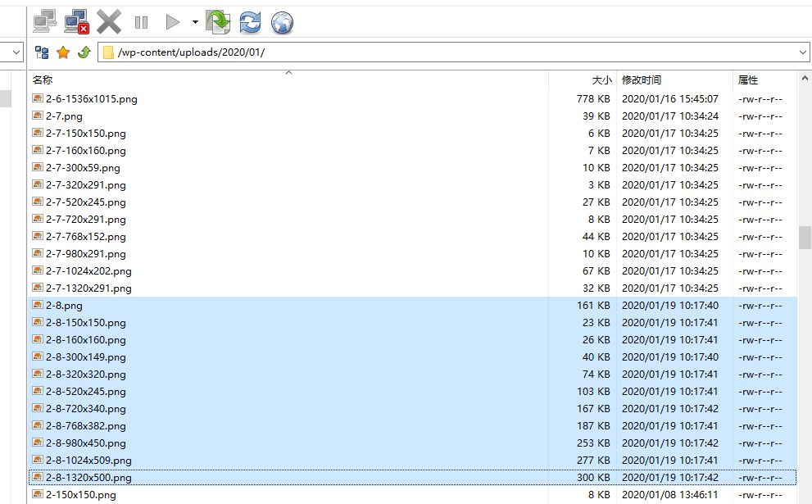The height and width of the screenshot is (504, 812).
Task: Expand the remote path history dropdown
Action: (x=802, y=52)
